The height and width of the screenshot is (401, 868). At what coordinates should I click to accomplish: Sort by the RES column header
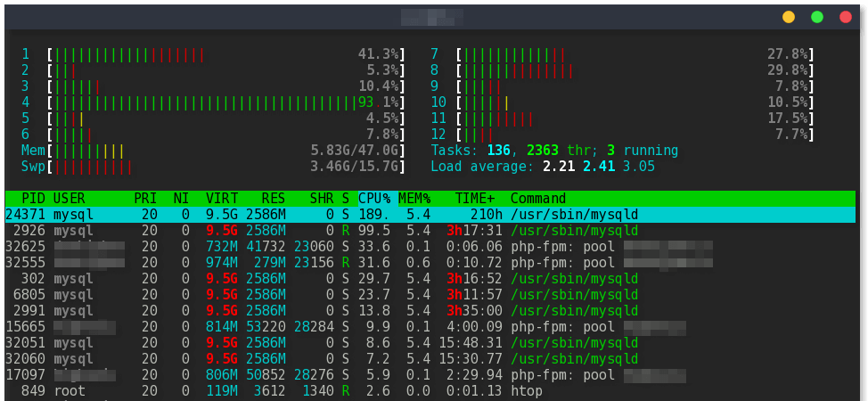[x=273, y=199]
